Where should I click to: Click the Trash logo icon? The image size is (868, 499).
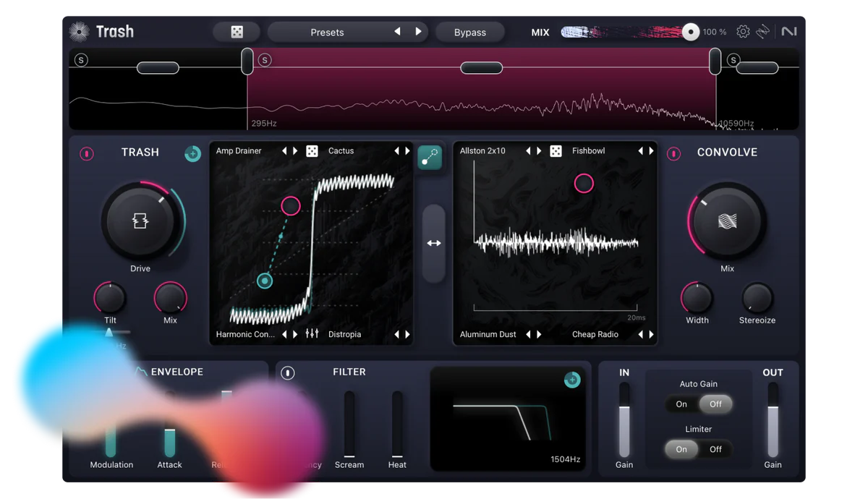[79, 31]
